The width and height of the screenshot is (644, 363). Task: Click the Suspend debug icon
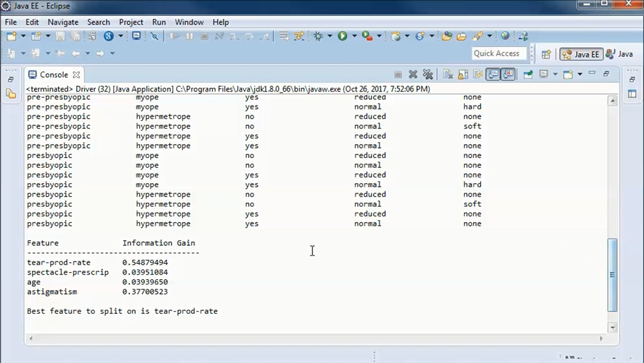click(189, 36)
